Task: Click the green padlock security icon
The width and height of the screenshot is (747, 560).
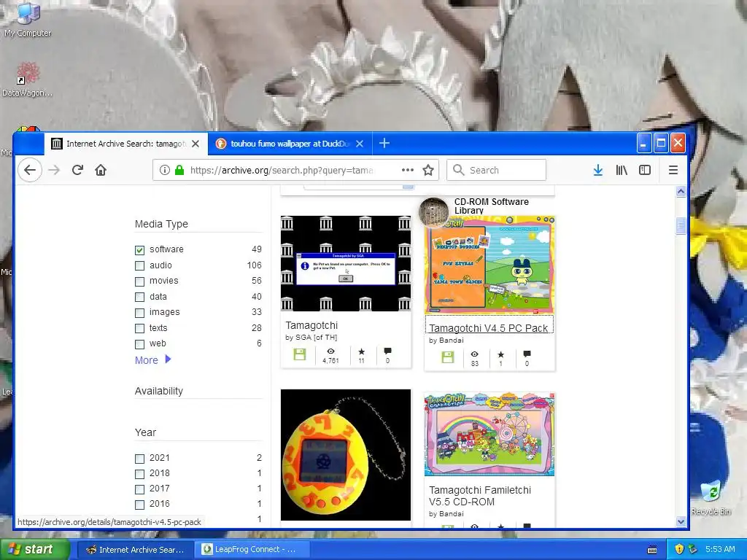Action: click(179, 170)
